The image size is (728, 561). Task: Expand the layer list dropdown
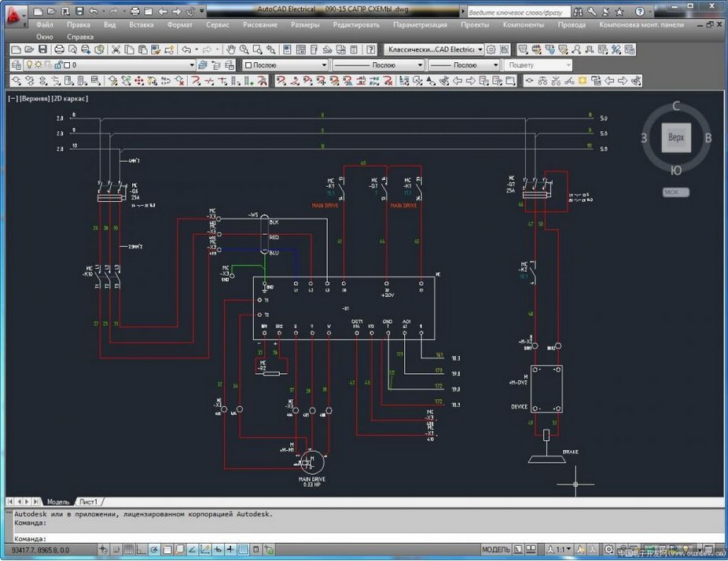[x=191, y=65]
